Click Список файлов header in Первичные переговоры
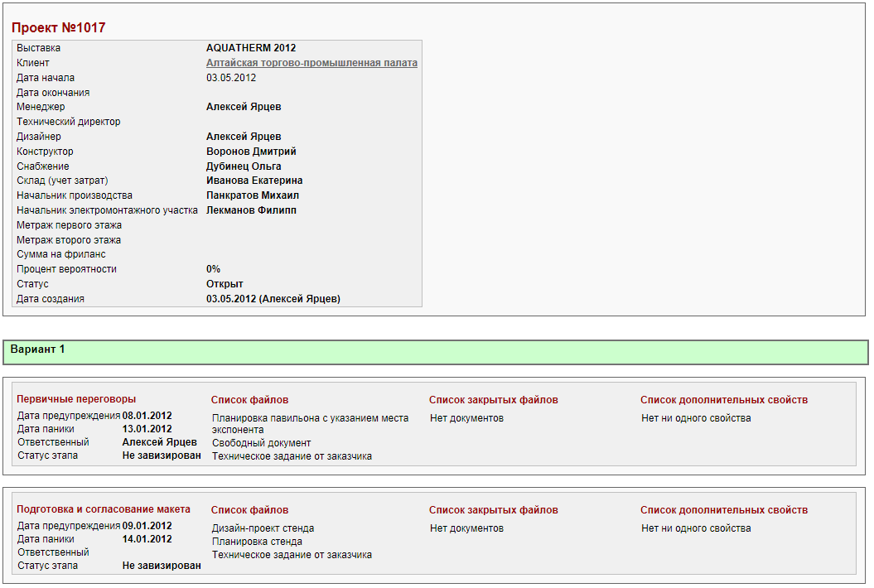Viewport: 874px width, 588px height. point(249,400)
